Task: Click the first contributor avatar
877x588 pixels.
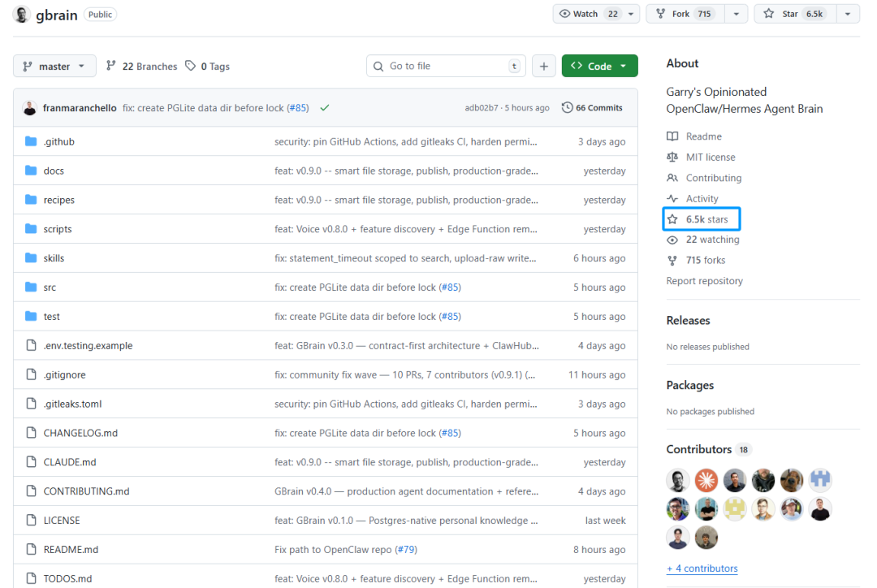Action: [678, 481]
